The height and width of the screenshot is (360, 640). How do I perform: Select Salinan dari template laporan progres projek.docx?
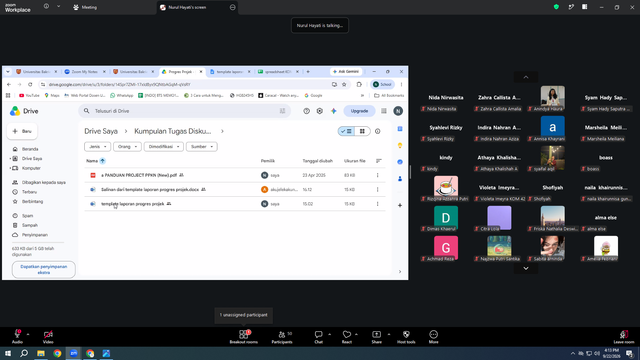(x=235, y=189)
